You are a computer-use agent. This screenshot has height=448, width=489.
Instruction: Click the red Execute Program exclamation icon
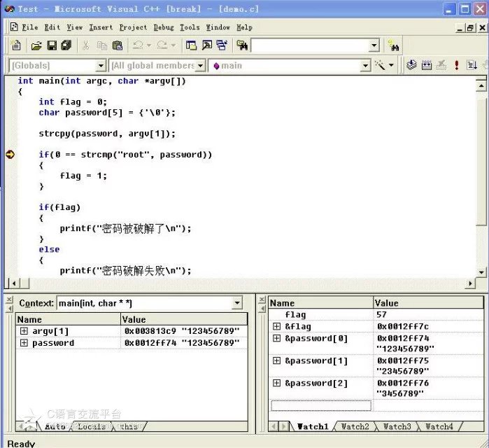457,65
